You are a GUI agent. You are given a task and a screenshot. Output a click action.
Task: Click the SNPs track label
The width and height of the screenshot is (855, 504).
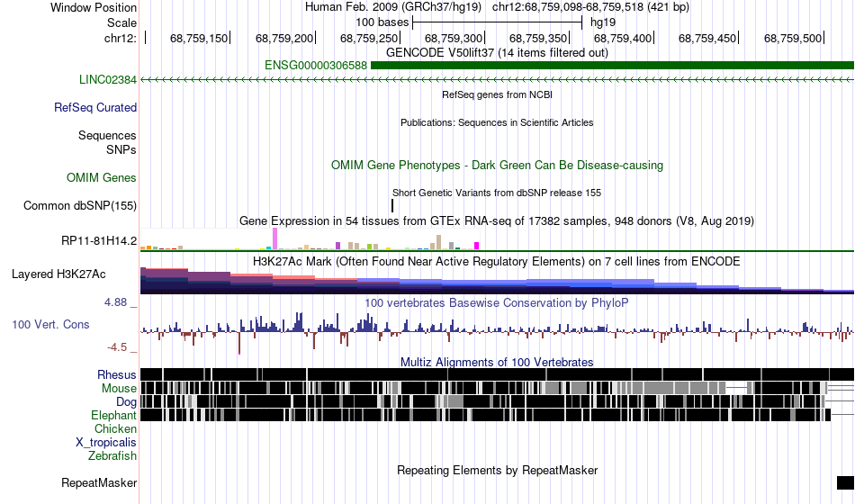(x=121, y=149)
